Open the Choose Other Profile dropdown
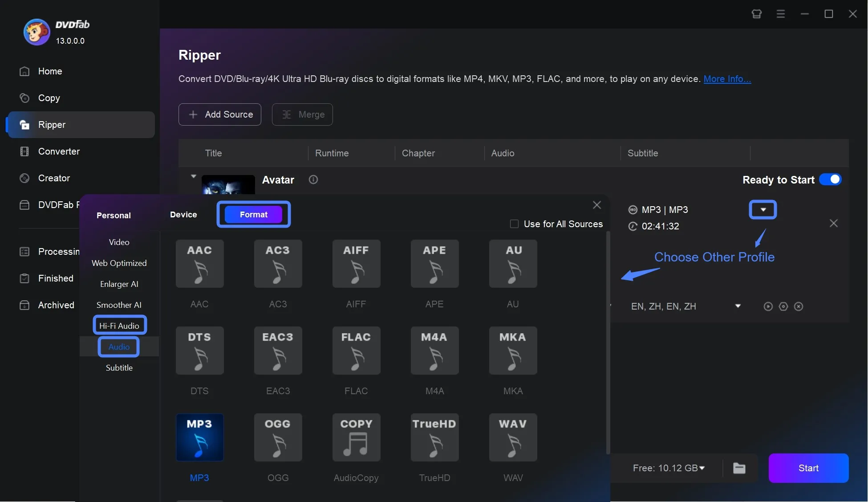 (763, 209)
